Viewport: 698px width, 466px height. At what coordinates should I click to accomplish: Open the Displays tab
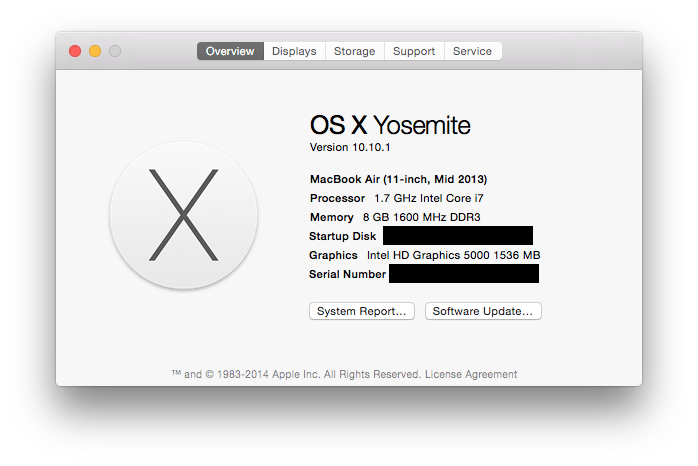(294, 51)
